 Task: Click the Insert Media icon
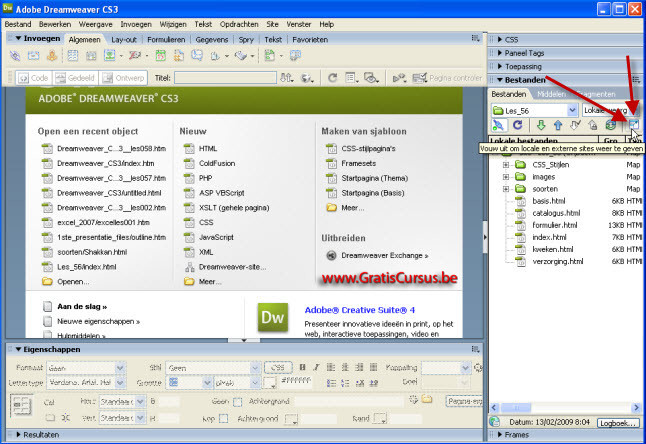pos(134,56)
